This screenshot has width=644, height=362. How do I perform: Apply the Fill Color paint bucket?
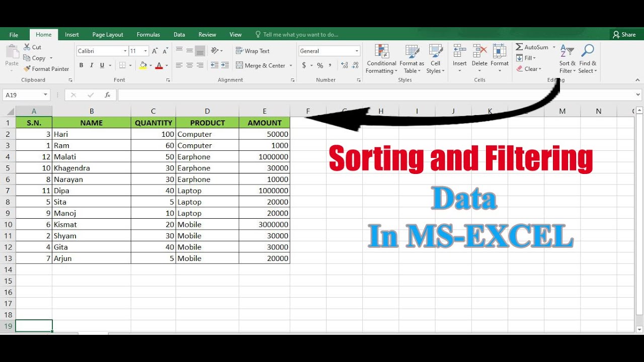pyautogui.click(x=143, y=65)
